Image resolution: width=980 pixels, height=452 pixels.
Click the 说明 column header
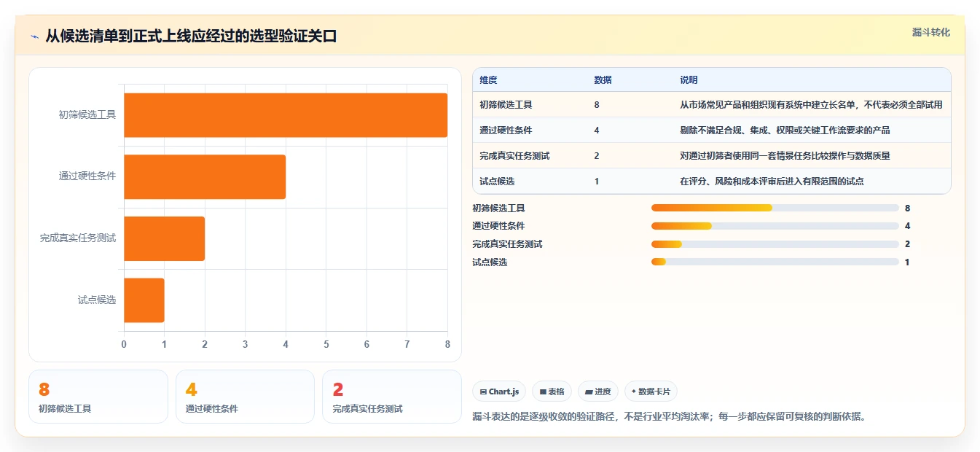click(689, 80)
